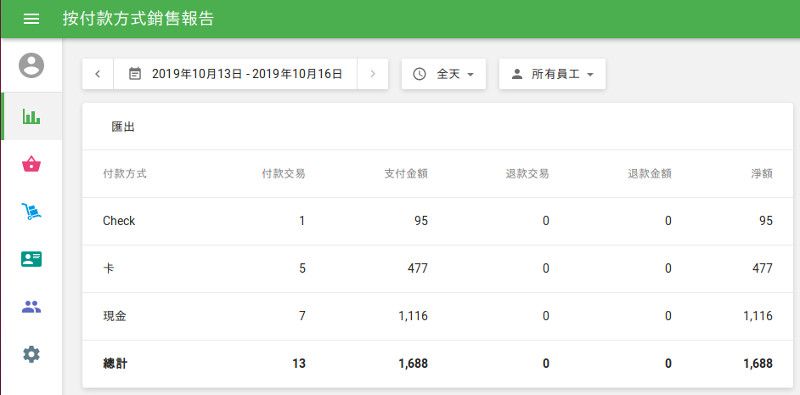Click the person icon in employee filter
The height and width of the screenshot is (395, 800).
tap(517, 74)
